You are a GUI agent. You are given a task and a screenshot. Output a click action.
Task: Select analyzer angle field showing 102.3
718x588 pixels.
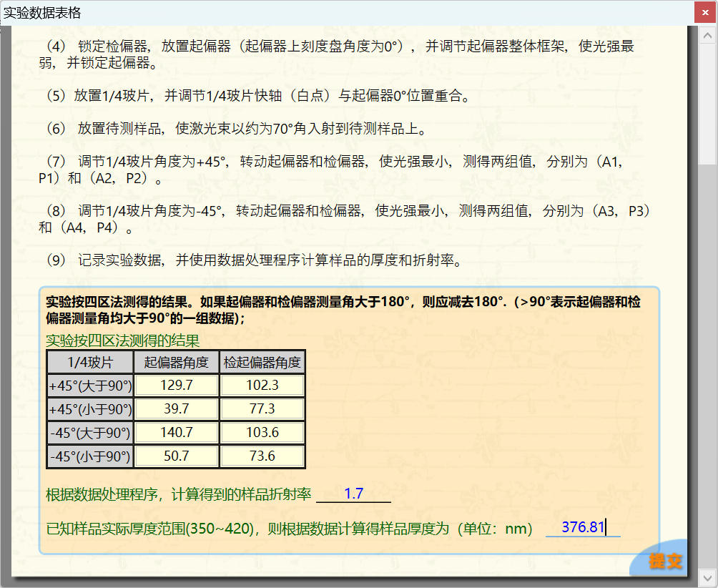coord(262,386)
